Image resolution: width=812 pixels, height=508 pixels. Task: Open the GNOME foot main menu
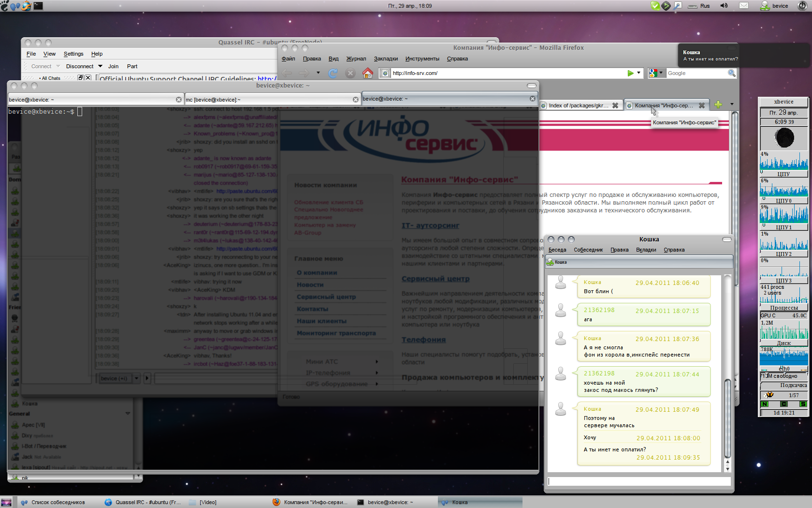point(5,6)
